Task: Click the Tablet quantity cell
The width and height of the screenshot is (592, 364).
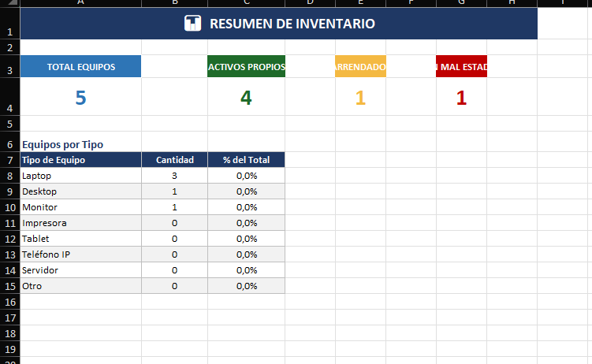Action: coord(174,239)
